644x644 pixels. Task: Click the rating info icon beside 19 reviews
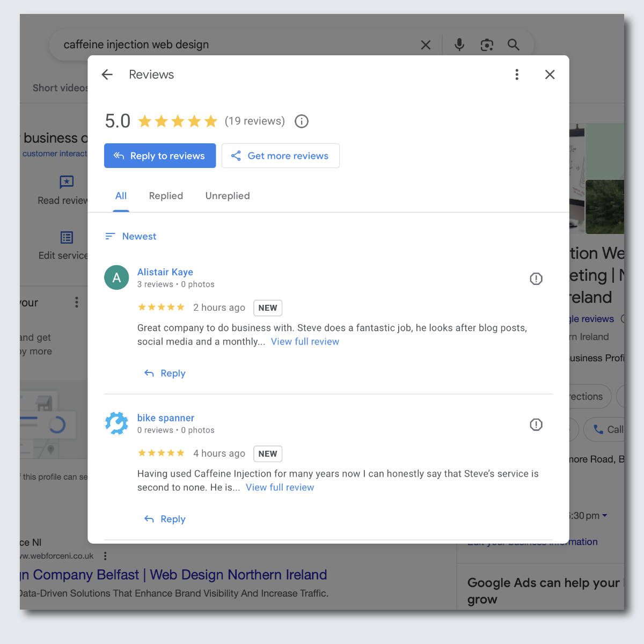[302, 121]
